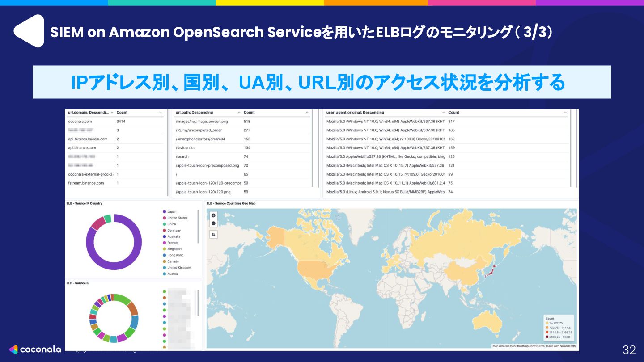
Task: Click /apple-touch-icon-120x120.png path row
Action: pyautogui.click(x=242, y=192)
